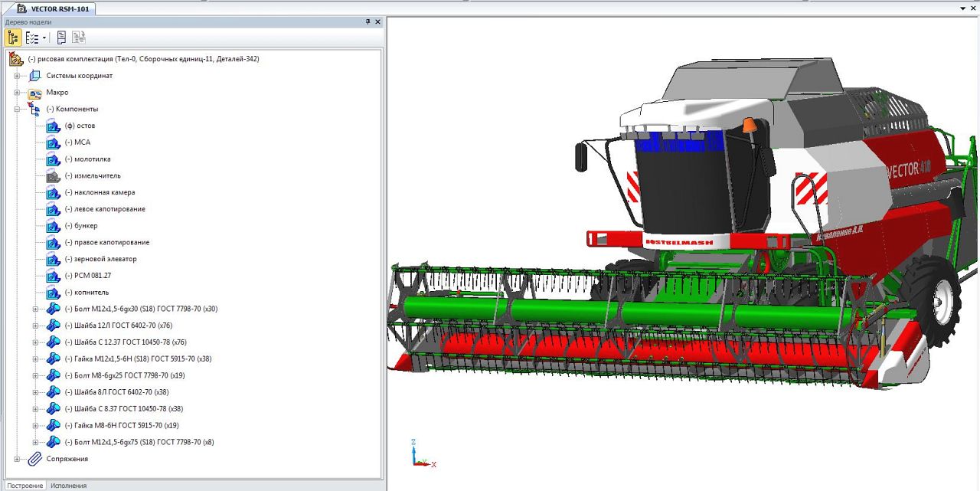Screen dimensions: 980x491
Task: Click the копнитель assembly icon
Action: pos(53,293)
